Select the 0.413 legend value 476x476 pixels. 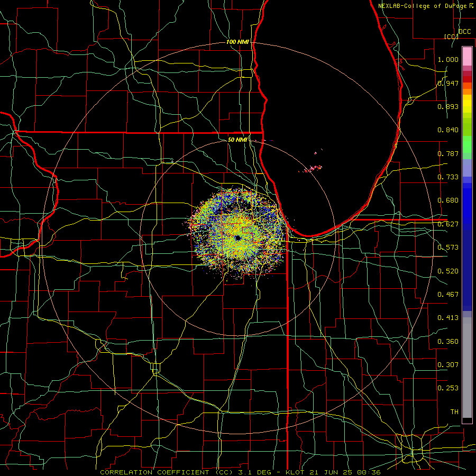(x=448, y=318)
